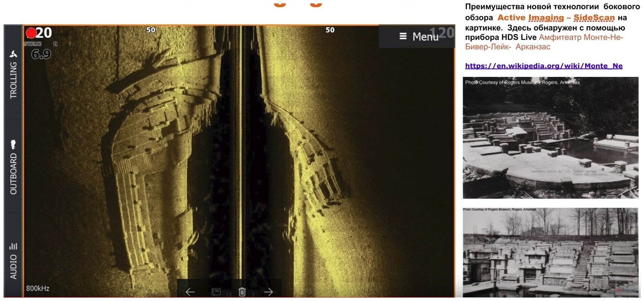The width and height of the screenshot is (644, 301).
Task: Click the lower amphitheater staircase photo
Action: point(551,252)
